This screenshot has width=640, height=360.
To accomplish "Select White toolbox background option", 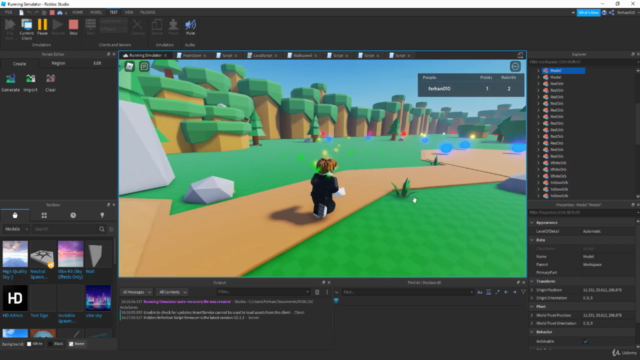I will point(35,344).
